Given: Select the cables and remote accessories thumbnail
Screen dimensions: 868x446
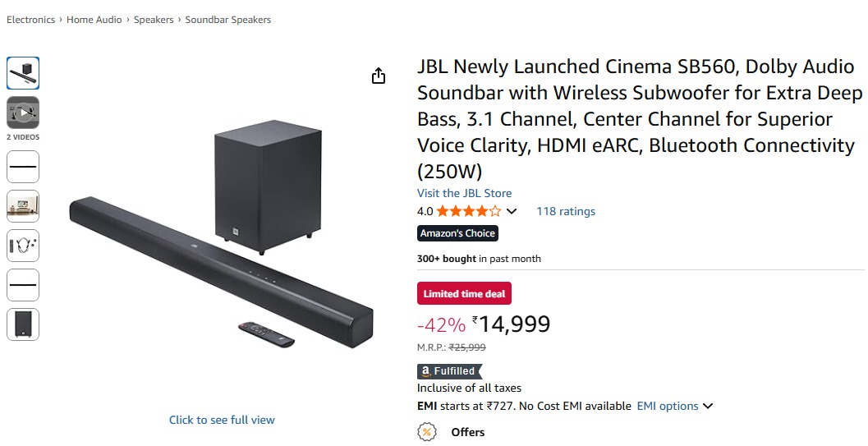Looking at the screenshot, I should point(23,246).
